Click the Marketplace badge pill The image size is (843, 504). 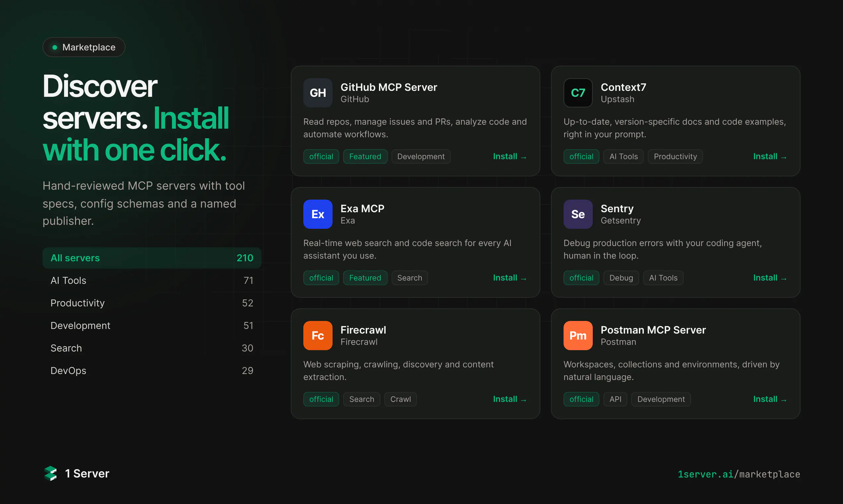(x=84, y=47)
